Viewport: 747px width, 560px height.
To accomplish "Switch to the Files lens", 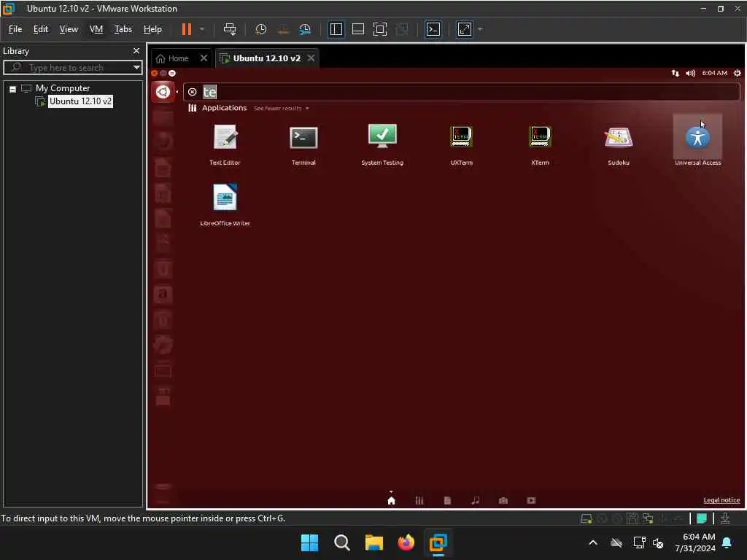I will (447, 500).
